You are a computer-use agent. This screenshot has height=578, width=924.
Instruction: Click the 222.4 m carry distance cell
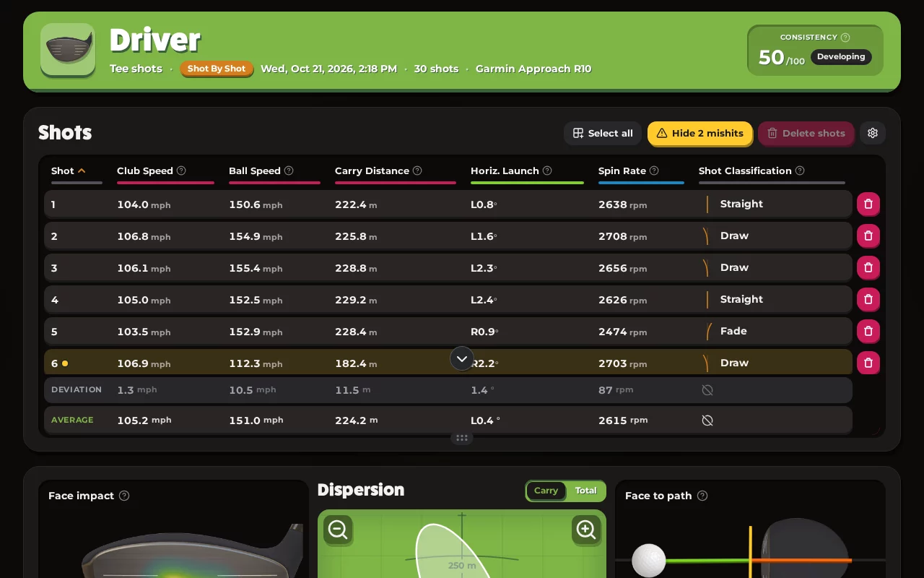click(x=356, y=204)
